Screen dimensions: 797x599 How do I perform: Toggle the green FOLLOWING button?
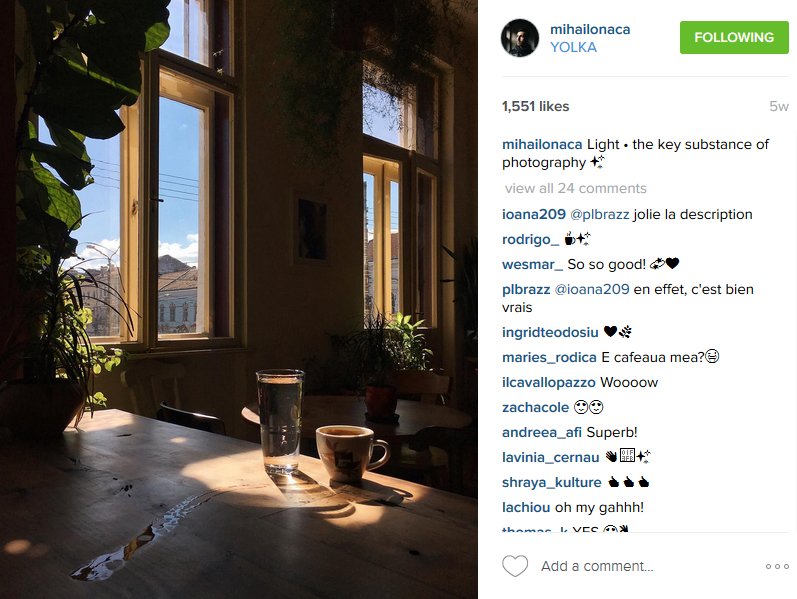click(734, 38)
